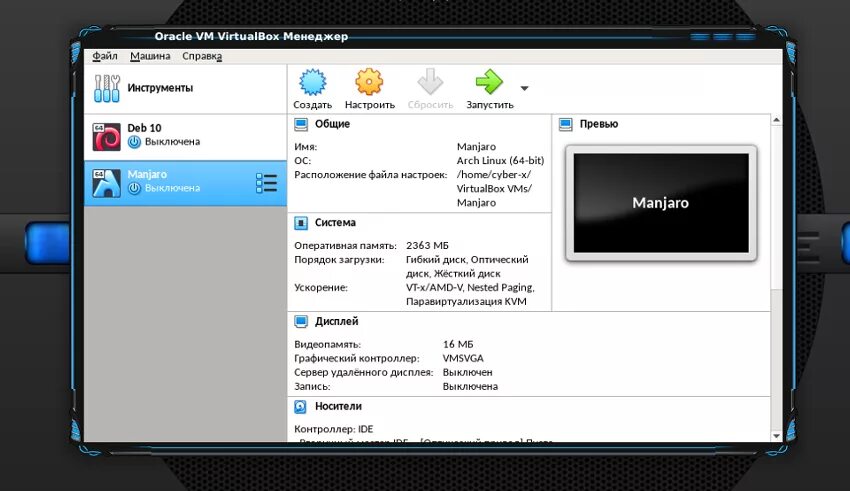Click the "Запись:" label

[x=312, y=386]
